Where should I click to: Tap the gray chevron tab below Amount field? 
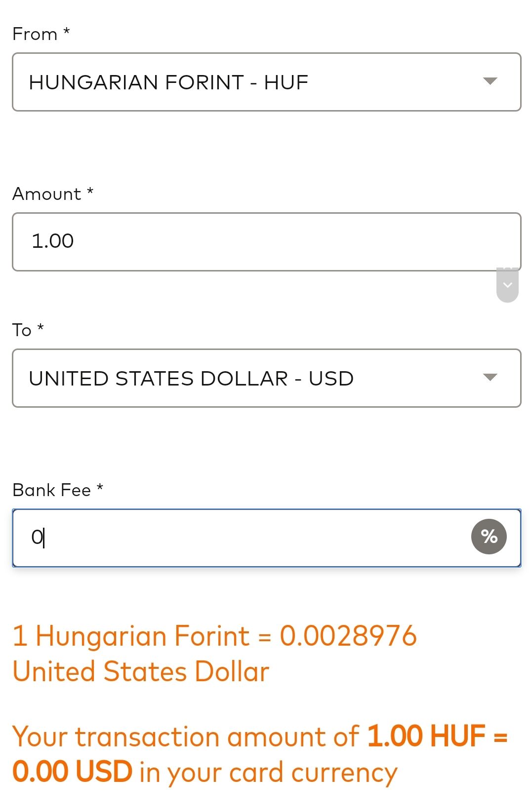pyautogui.click(x=507, y=285)
